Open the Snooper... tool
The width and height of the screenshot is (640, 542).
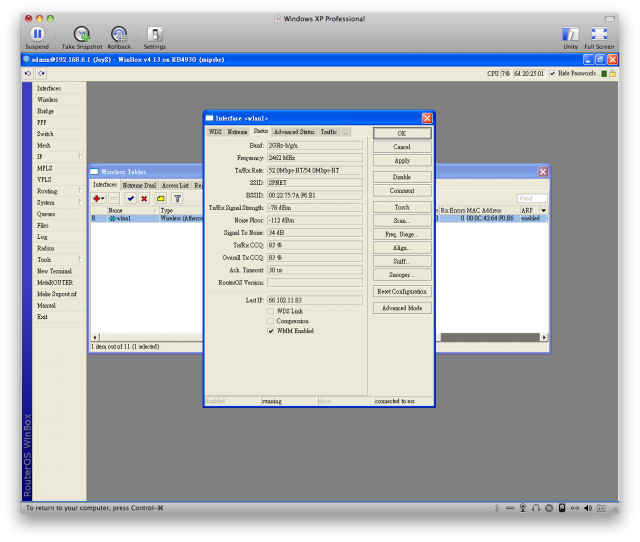(402, 275)
